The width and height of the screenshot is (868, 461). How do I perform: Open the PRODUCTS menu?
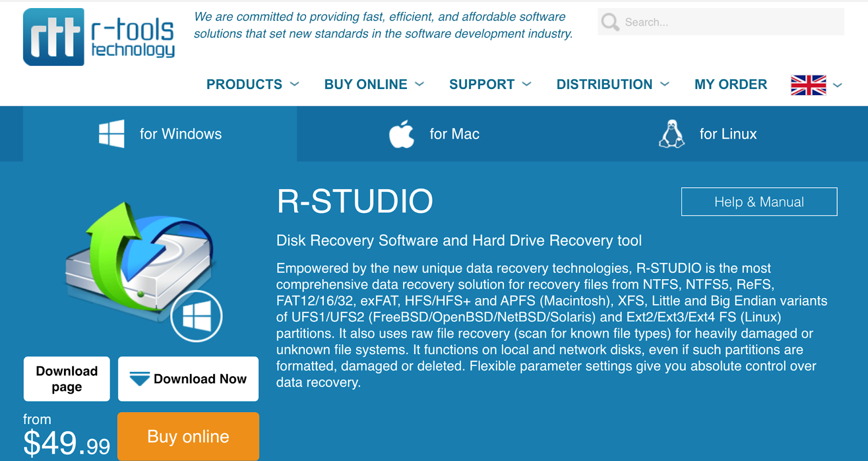[x=244, y=84]
